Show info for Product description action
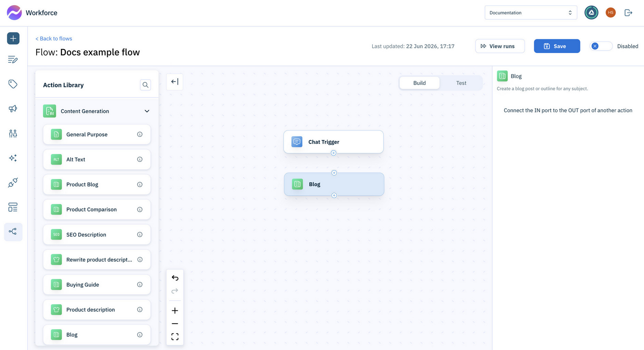The width and height of the screenshot is (644, 350). [x=140, y=310]
